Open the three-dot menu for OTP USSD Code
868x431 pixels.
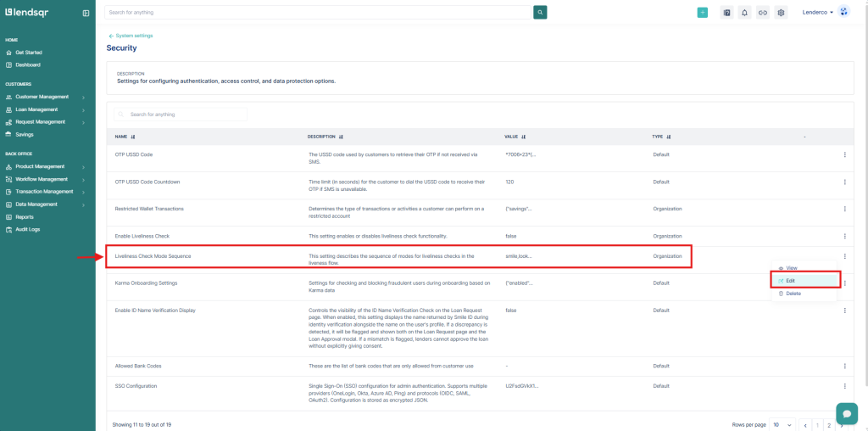(x=844, y=154)
